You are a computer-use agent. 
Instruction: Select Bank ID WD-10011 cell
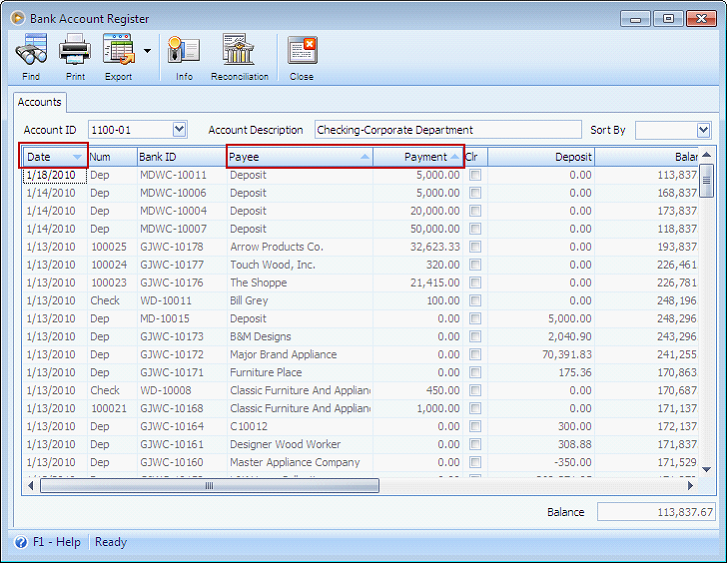click(x=182, y=301)
